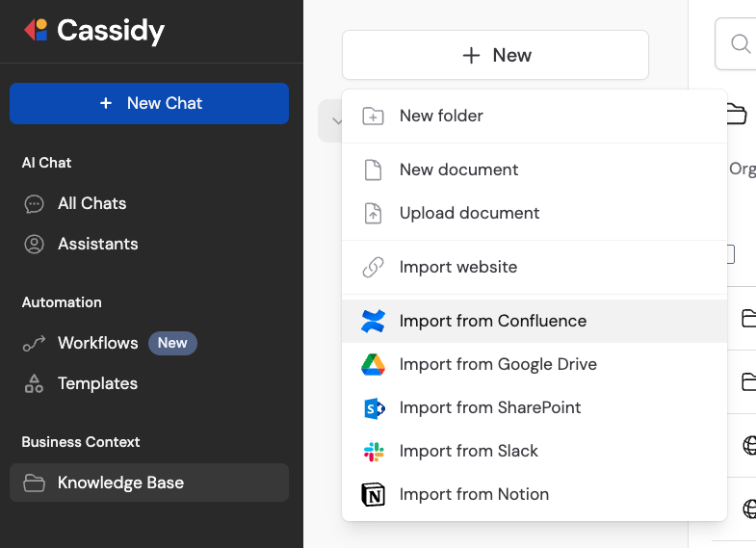Click the Automation section heading

pyautogui.click(x=62, y=302)
